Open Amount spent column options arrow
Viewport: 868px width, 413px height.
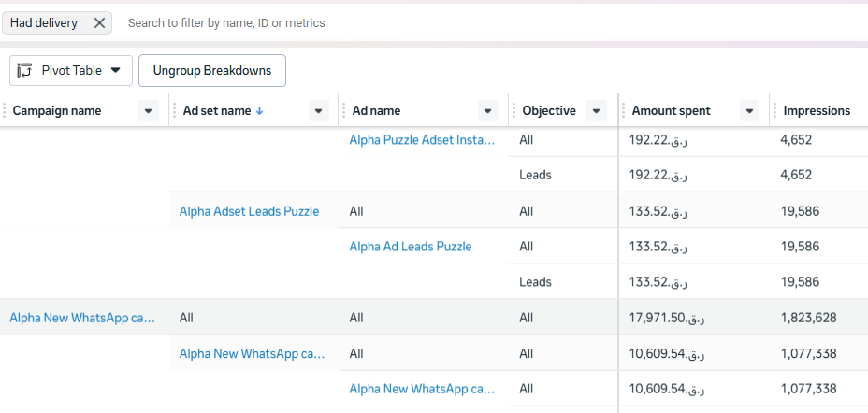point(748,111)
